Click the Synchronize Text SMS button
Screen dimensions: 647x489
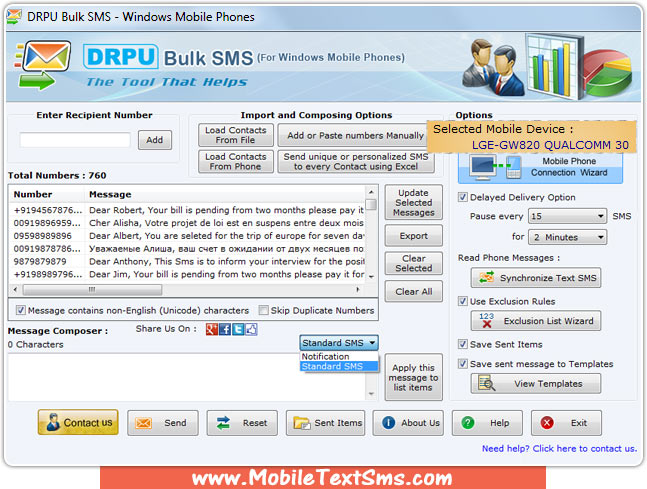pyautogui.click(x=536, y=278)
